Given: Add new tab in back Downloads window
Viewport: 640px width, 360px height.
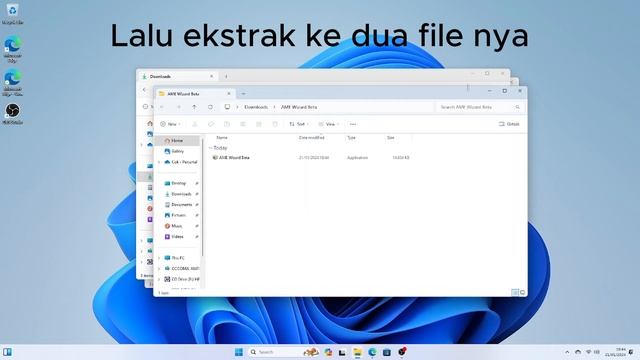Looking at the screenshot, I should pyautogui.click(x=226, y=76).
